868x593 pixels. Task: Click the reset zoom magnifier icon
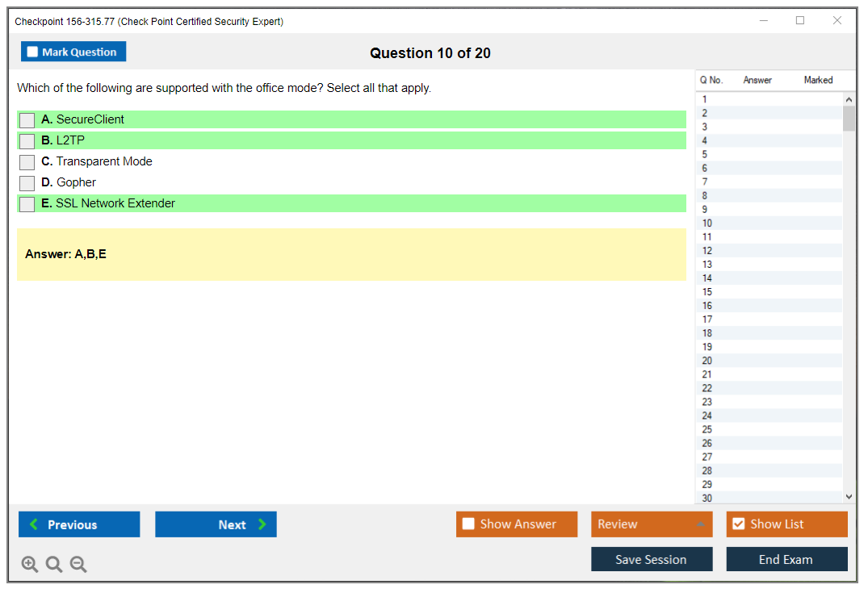(54, 565)
